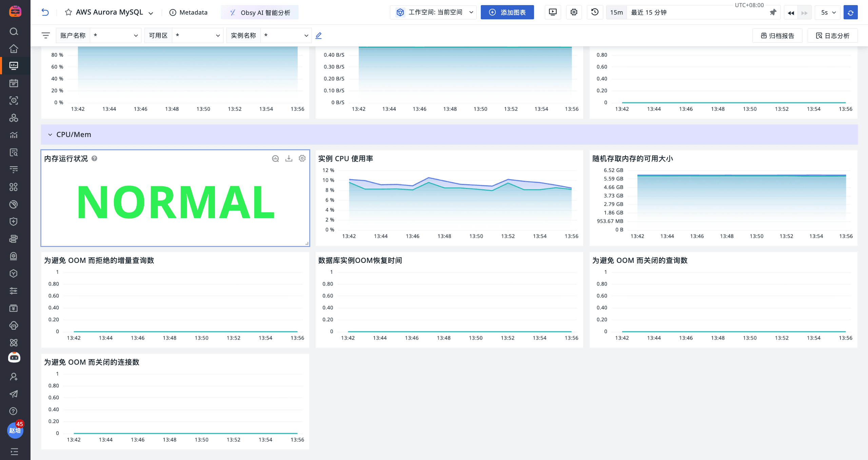Click the 添加图表 button
868x460 pixels.
507,12
